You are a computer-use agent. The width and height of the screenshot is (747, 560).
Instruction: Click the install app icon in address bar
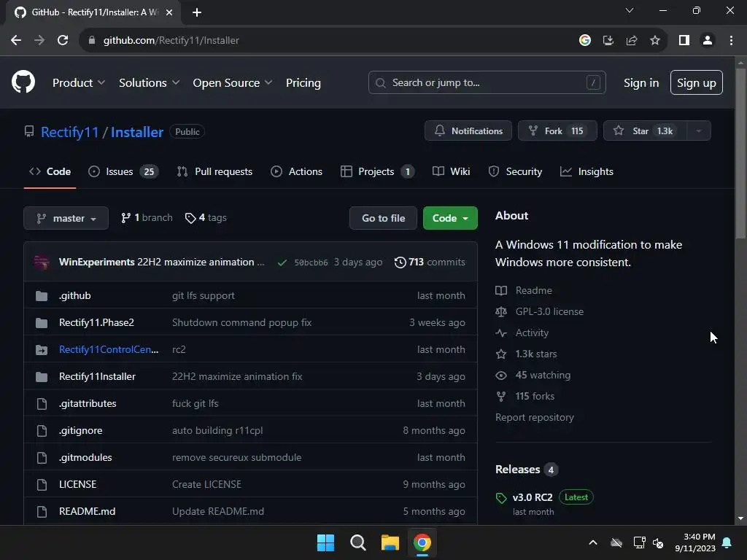[608, 41]
